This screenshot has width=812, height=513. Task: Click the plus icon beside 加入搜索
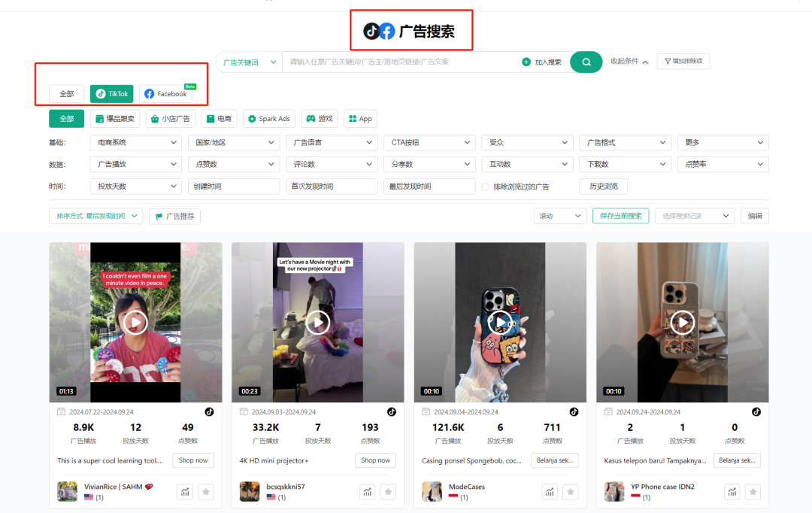(x=526, y=62)
